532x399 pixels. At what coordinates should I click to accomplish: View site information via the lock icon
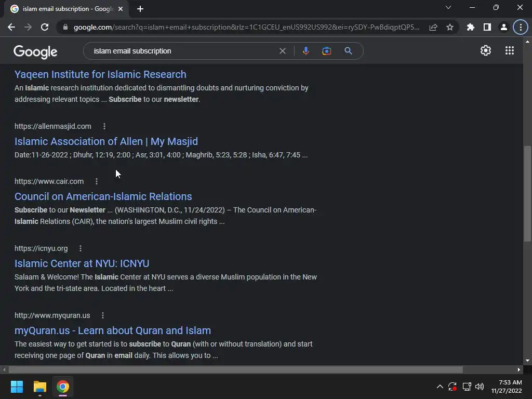click(65, 27)
